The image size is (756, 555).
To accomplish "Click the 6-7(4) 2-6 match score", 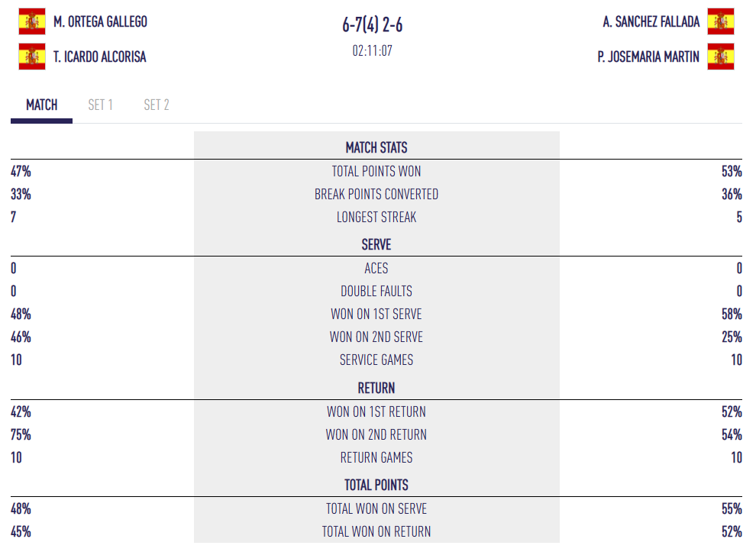I will pos(373,25).
